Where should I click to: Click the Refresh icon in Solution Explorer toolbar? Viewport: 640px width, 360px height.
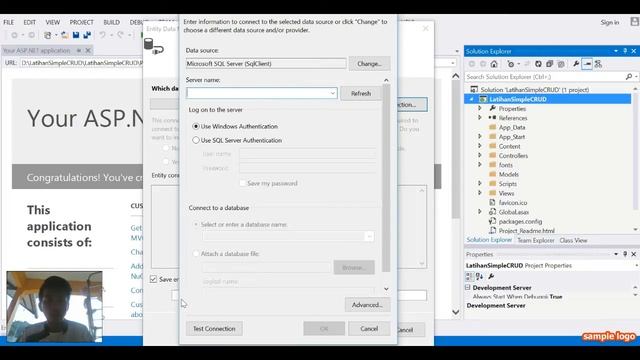538,64
